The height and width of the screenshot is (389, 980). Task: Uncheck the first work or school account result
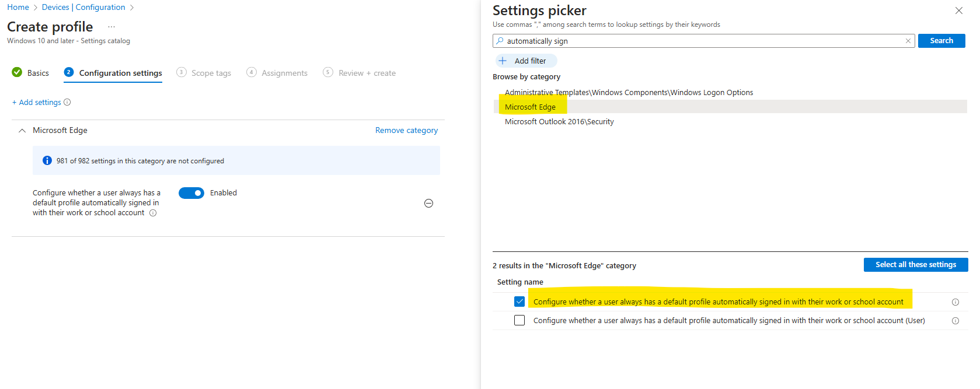pyautogui.click(x=519, y=302)
